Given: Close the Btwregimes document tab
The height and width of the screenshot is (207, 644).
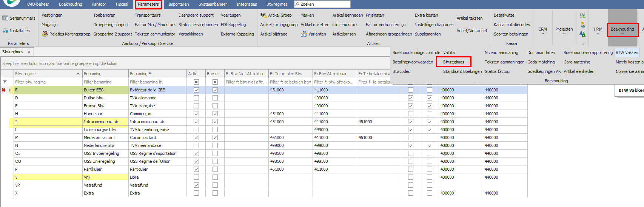Looking at the screenshot, I should pyautogui.click(x=29, y=52).
